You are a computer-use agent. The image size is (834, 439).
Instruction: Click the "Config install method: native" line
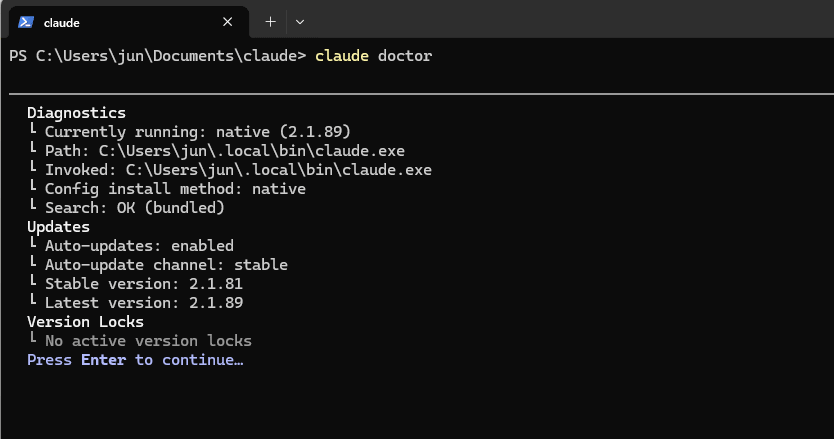click(x=175, y=189)
